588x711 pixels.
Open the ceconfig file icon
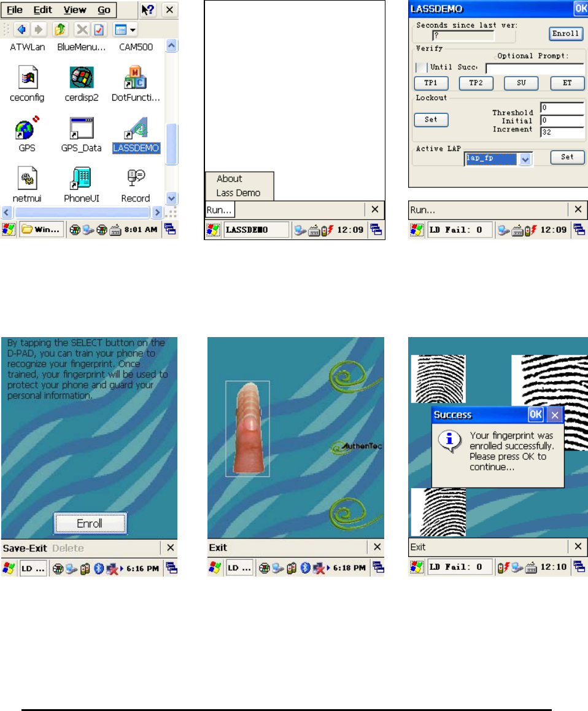(28, 77)
